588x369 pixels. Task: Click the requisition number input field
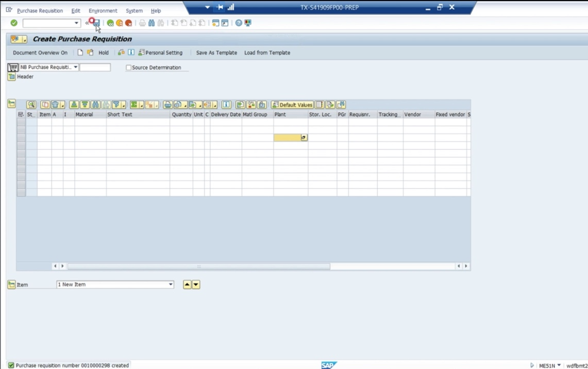coord(95,67)
